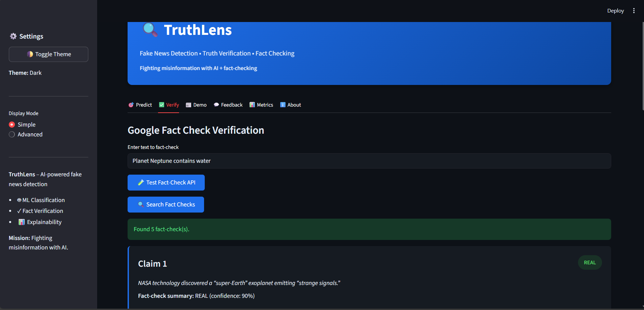Viewport: 644px width, 310px height.
Task: Click the bar chart icon on the Metrics tab
Action: (x=252, y=105)
